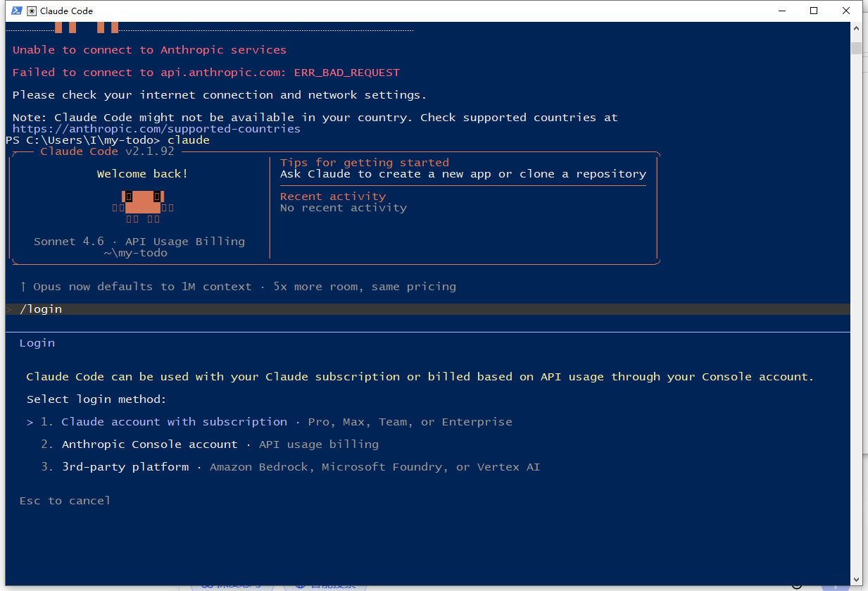Click the /login command input line
This screenshot has width=868, height=591.
(x=428, y=309)
